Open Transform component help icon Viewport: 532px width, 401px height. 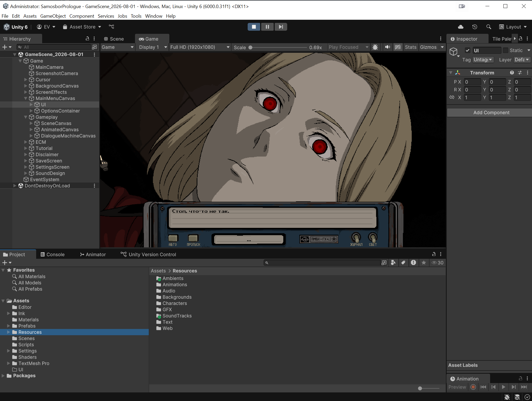point(512,73)
